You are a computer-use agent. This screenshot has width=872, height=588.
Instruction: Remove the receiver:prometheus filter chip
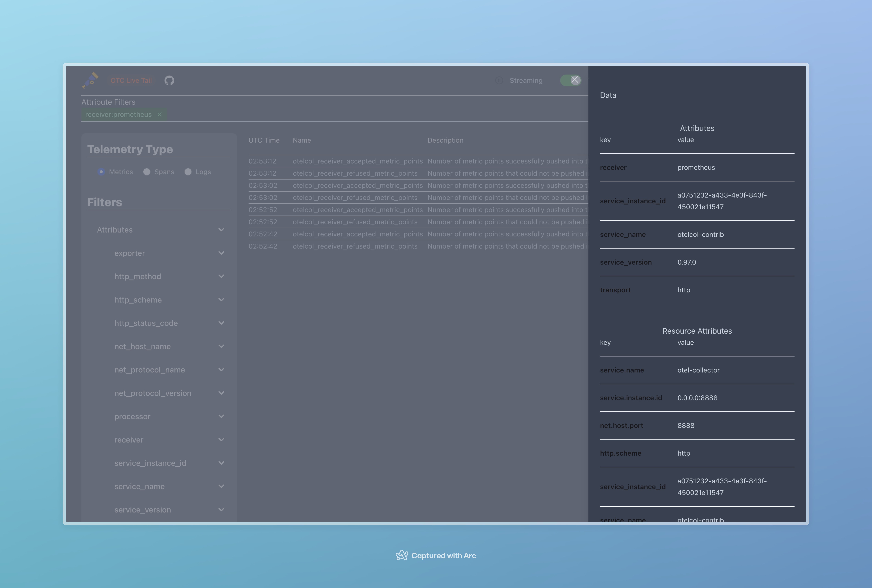(159, 114)
